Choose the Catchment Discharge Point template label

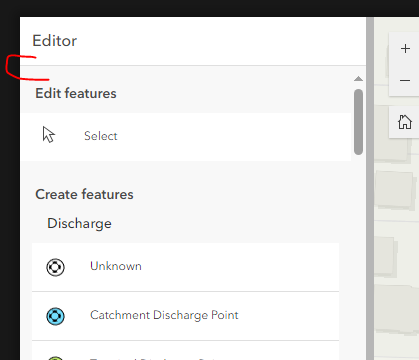tap(164, 315)
